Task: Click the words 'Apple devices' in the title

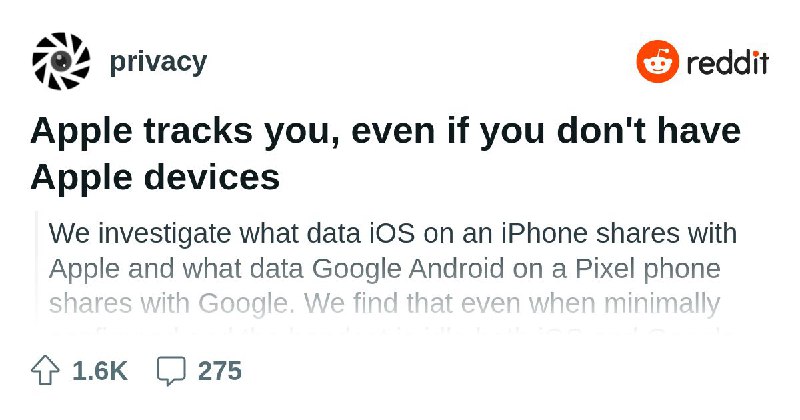Action: [155, 177]
